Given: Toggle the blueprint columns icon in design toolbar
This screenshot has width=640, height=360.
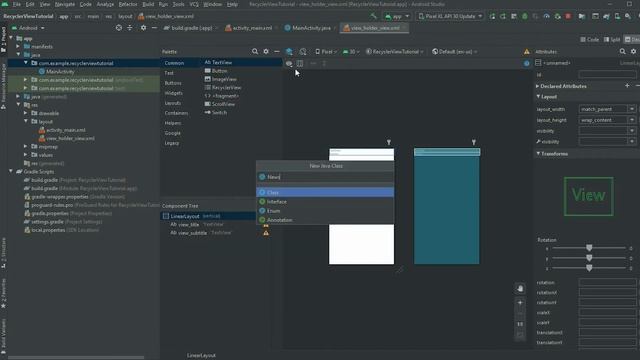Looking at the screenshot, I should click(x=300, y=64).
